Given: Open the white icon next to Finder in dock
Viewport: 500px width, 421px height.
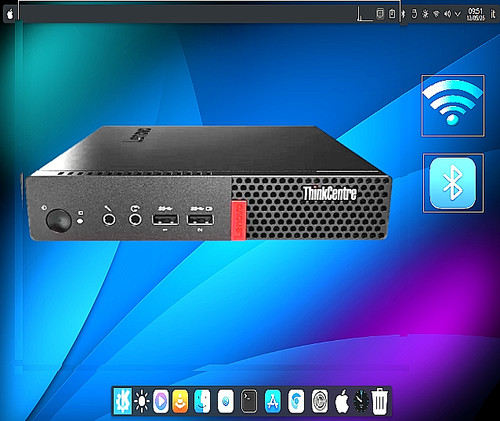Looking at the screenshot, I should pyautogui.click(x=226, y=401).
